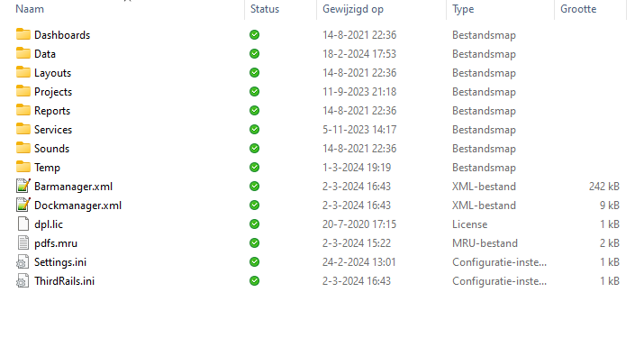644x338 pixels.
Task: Click green sync status checkmark for Data
Action: [x=254, y=53]
